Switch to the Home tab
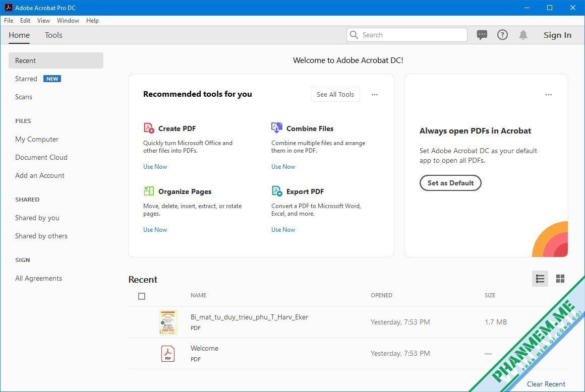This screenshot has width=585, height=392. click(19, 35)
